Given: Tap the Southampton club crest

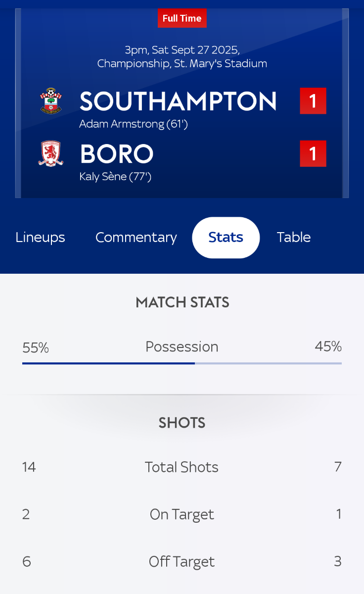Looking at the screenshot, I should coord(51,100).
